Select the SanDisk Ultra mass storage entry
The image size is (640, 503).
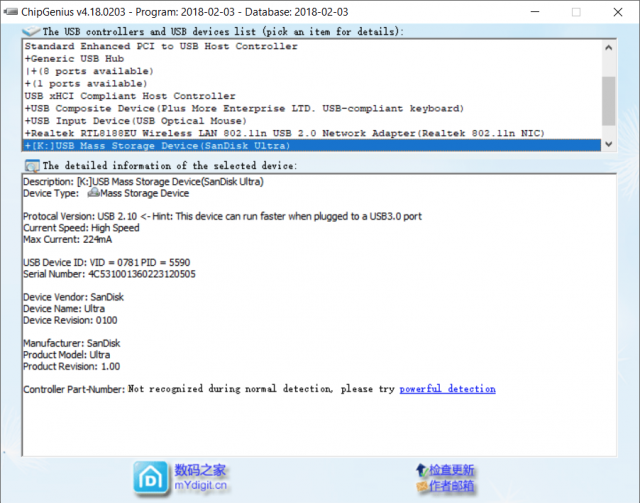tap(160, 145)
